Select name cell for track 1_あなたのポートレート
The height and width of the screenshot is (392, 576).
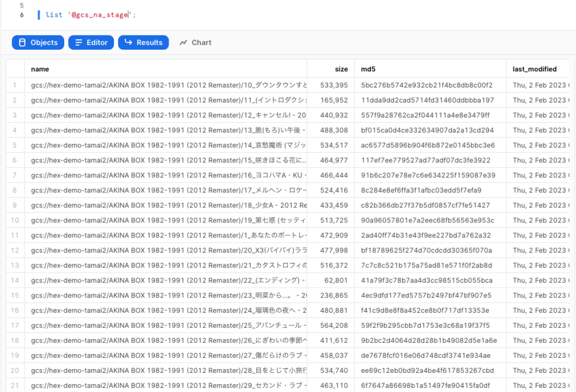[x=166, y=236]
